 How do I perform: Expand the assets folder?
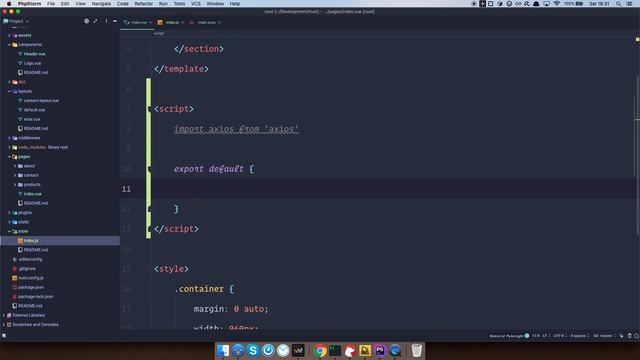[9, 36]
